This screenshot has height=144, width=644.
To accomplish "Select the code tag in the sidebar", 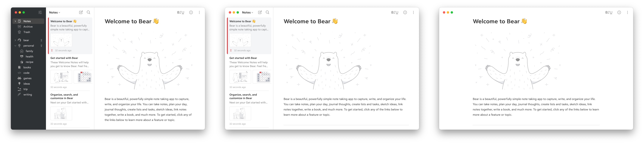I will click(x=26, y=73).
